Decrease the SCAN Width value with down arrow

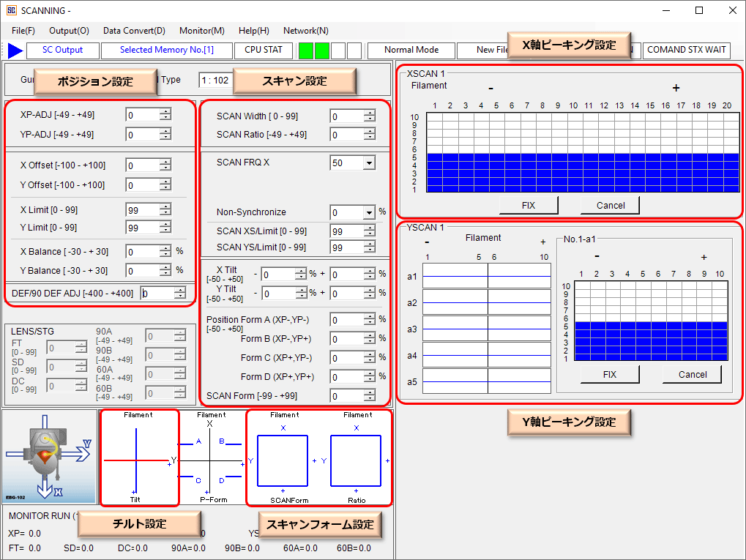[370, 119]
